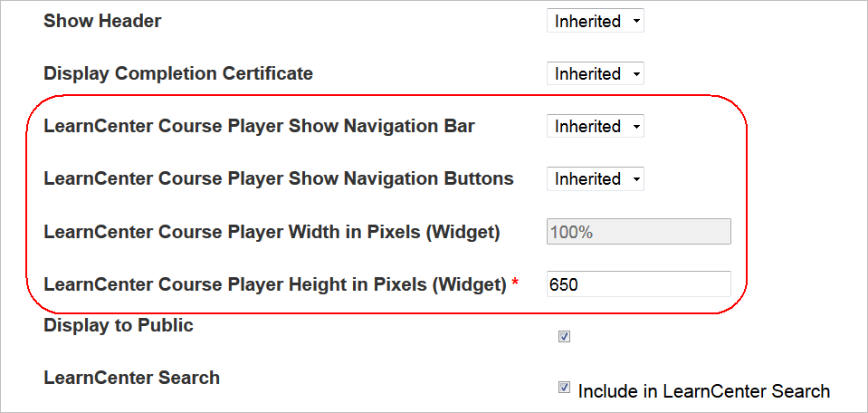Click the Course Player Height field showing 650
Viewport: 868px width, 413px height.
pyautogui.click(x=638, y=284)
